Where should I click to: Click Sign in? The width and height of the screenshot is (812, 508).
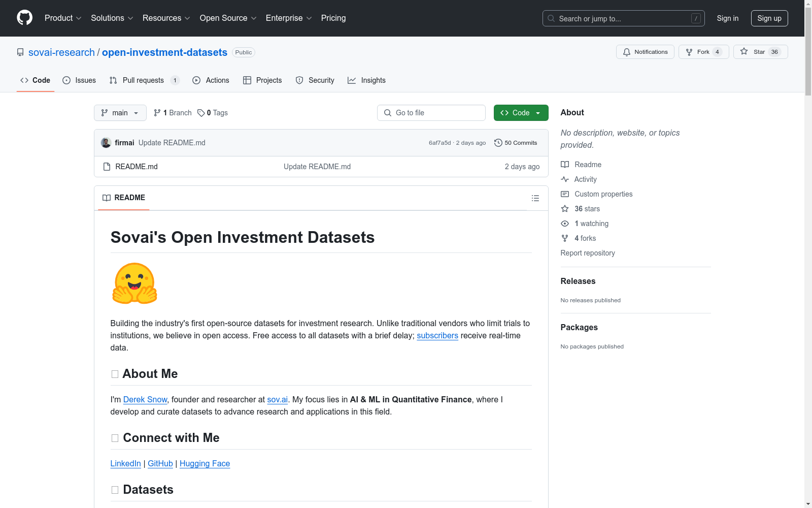click(727, 18)
